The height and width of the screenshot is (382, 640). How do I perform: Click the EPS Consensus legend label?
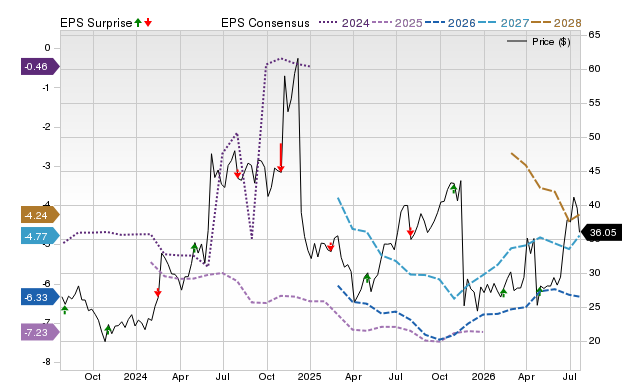pos(265,23)
